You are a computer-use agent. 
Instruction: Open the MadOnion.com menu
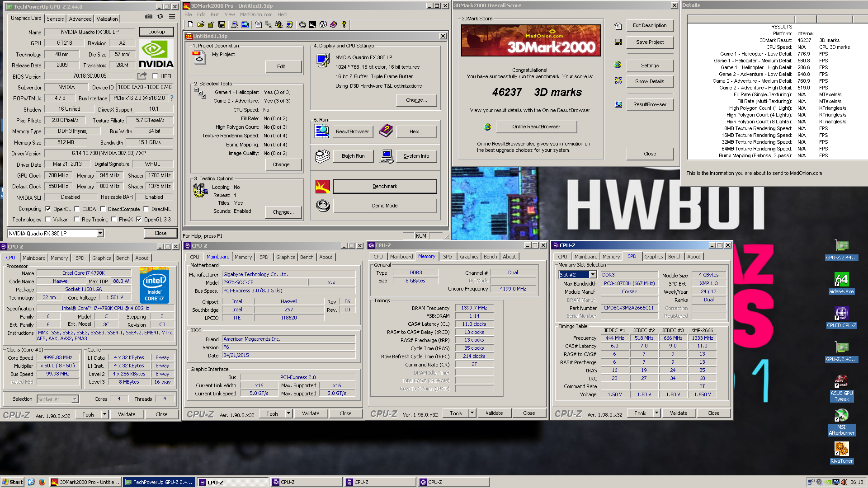point(256,14)
